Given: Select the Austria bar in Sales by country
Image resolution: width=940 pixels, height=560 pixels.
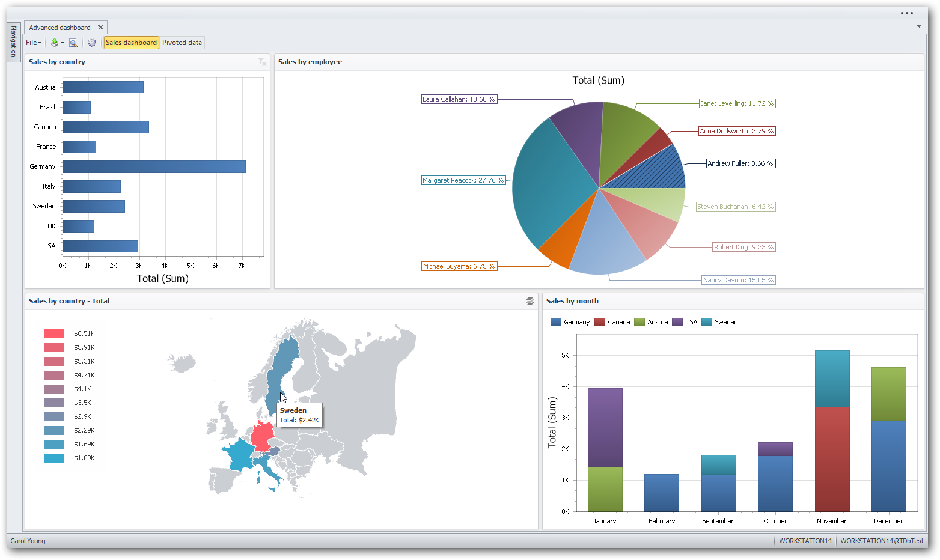Looking at the screenshot, I should [103, 87].
